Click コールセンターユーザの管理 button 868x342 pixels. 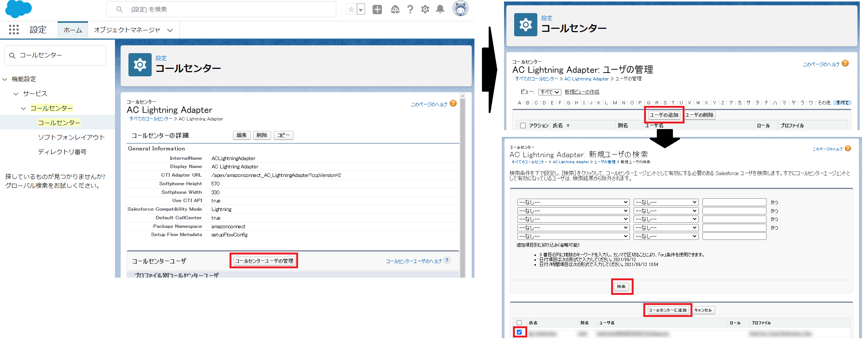click(x=264, y=261)
